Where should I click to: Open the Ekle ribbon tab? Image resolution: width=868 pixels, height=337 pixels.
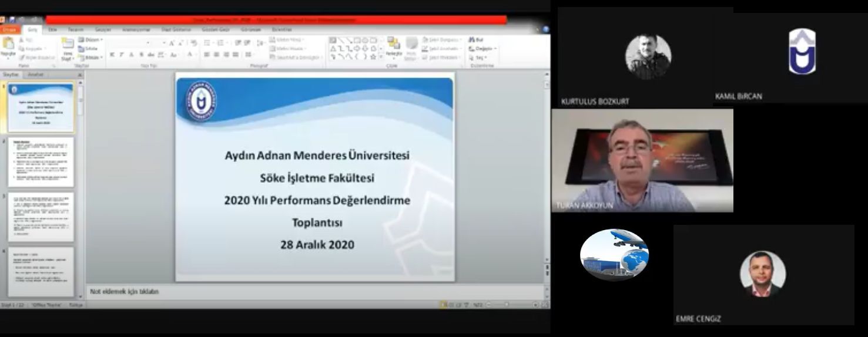pyautogui.click(x=52, y=29)
